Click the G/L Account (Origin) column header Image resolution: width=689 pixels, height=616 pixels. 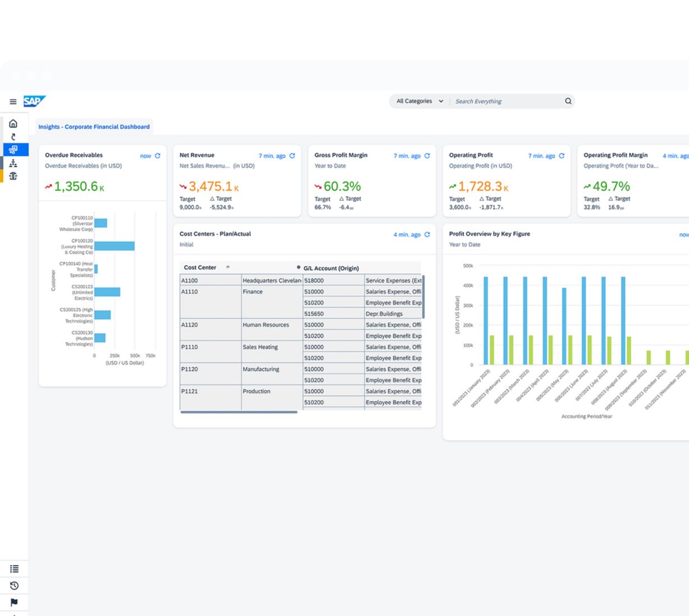point(330,268)
